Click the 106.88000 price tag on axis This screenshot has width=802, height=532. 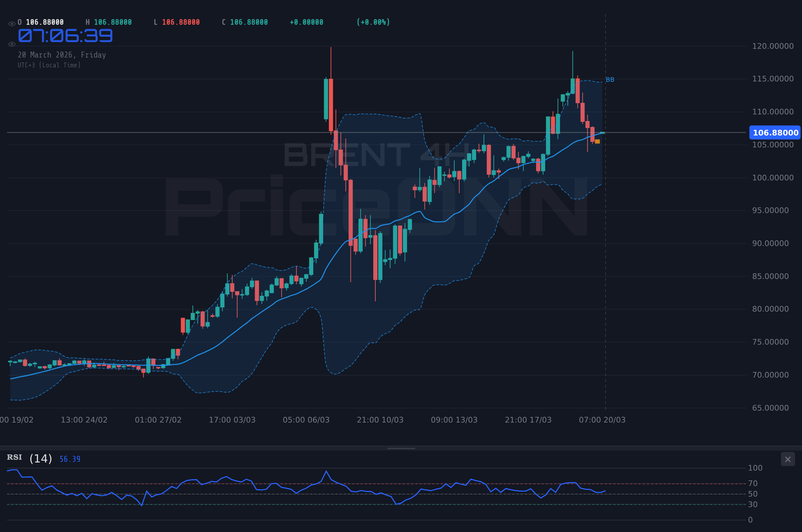pyautogui.click(x=774, y=133)
